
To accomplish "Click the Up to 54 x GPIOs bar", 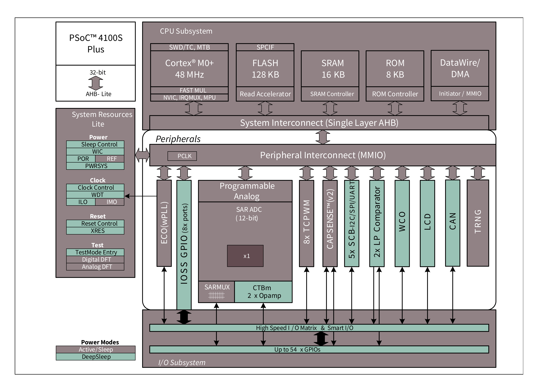I will coord(319,350).
